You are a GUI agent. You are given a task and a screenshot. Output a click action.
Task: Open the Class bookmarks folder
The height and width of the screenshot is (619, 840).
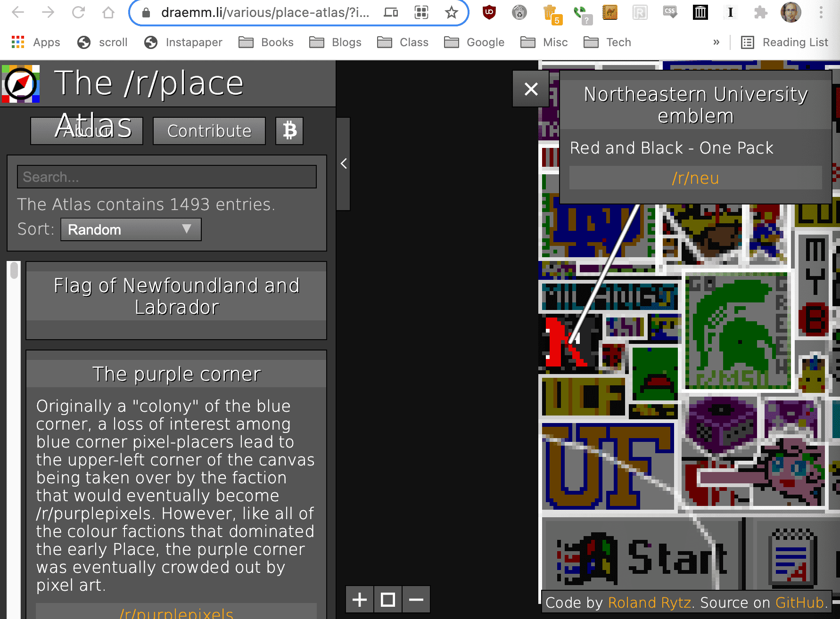[402, 42]
